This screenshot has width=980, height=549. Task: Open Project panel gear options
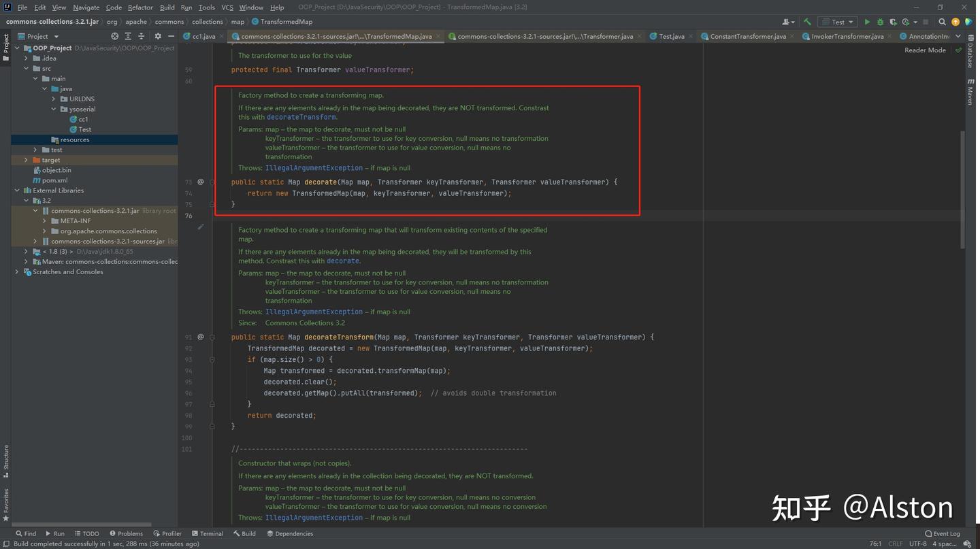158,36
